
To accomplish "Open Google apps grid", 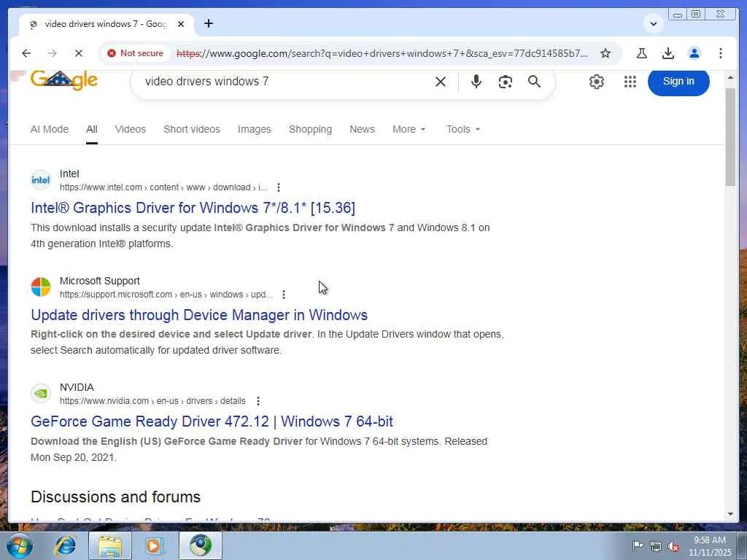I will pos(630,82).
